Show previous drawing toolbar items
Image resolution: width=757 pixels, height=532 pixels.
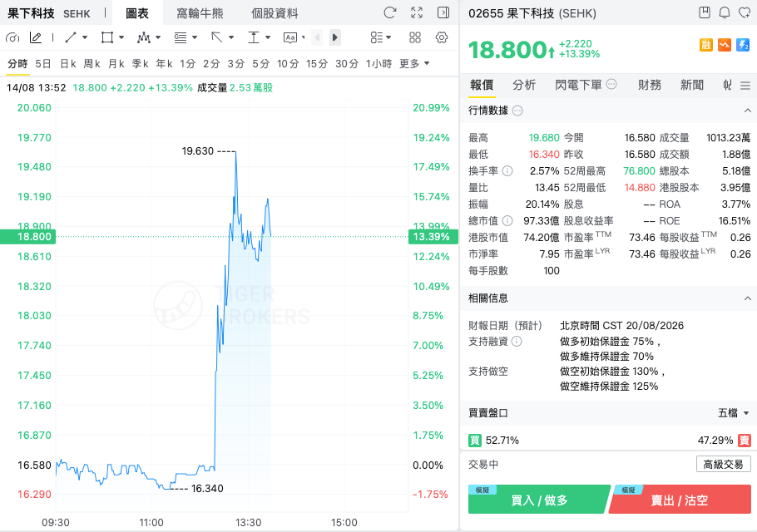click(x=317, y=37)
